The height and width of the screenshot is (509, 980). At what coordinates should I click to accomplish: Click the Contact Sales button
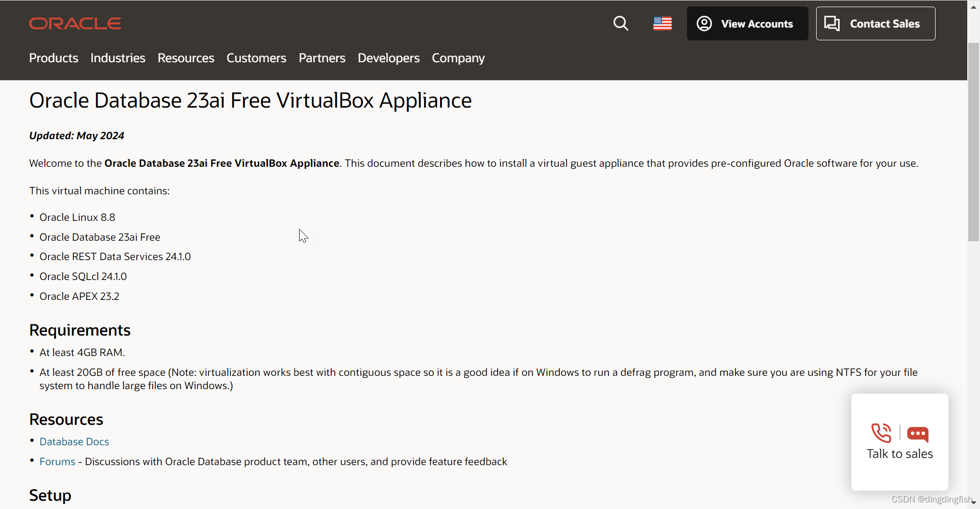click(875, 23)
